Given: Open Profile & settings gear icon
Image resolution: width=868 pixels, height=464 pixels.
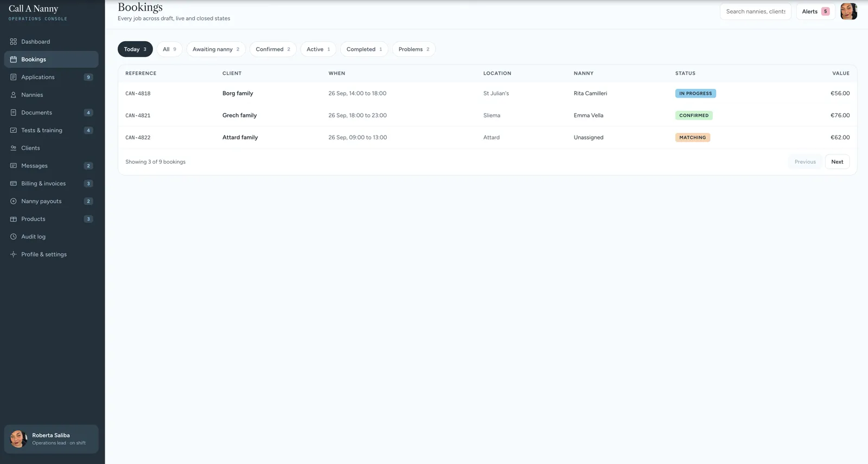Looking at the screenshot, I should pos(14,254).
